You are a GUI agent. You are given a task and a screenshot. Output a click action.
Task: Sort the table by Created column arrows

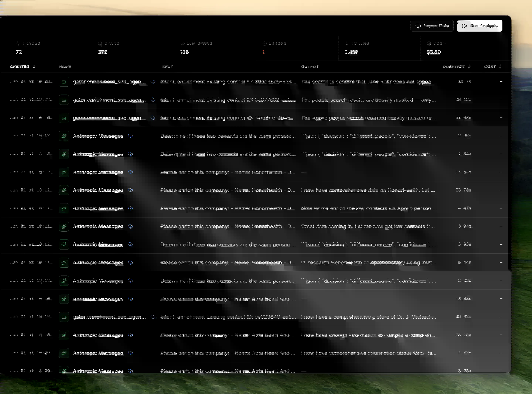[34, 66]
